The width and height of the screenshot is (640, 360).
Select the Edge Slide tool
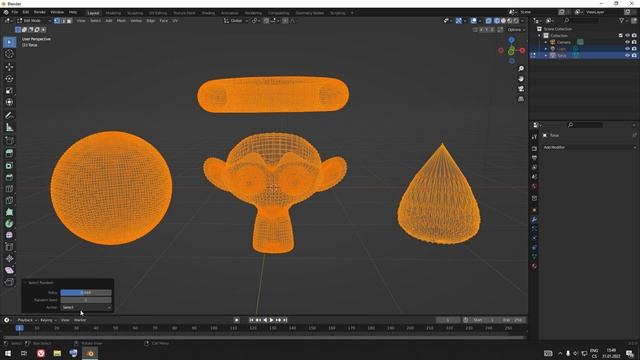click(x=9, y=247)
